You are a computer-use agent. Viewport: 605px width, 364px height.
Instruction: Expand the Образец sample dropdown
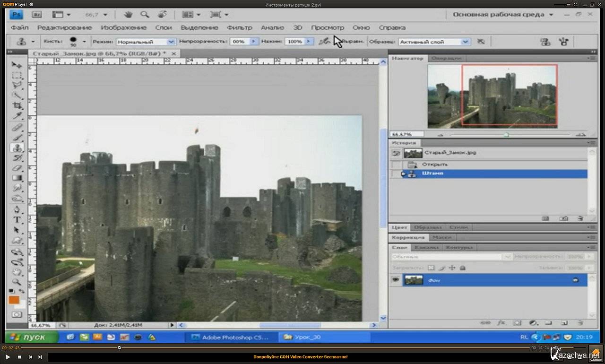click(434, 42)
